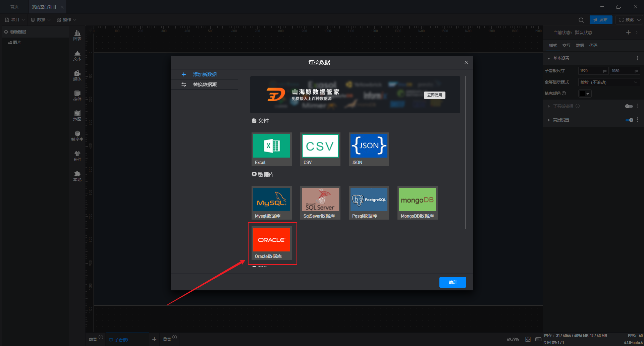Select the Oracle数据库 data source
The height and width of the screenshot is (346, 644).
pyautogui.click(x=272, y=243)
